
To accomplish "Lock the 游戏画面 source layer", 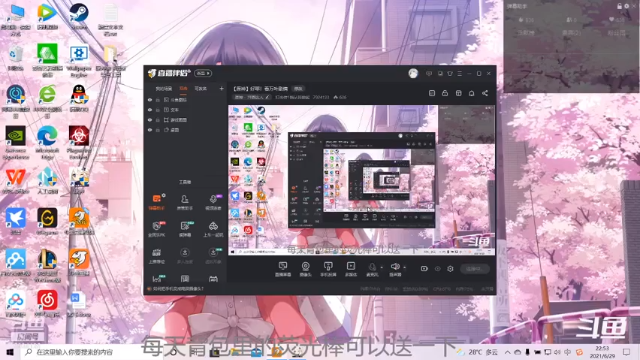I will click(158, 120).
